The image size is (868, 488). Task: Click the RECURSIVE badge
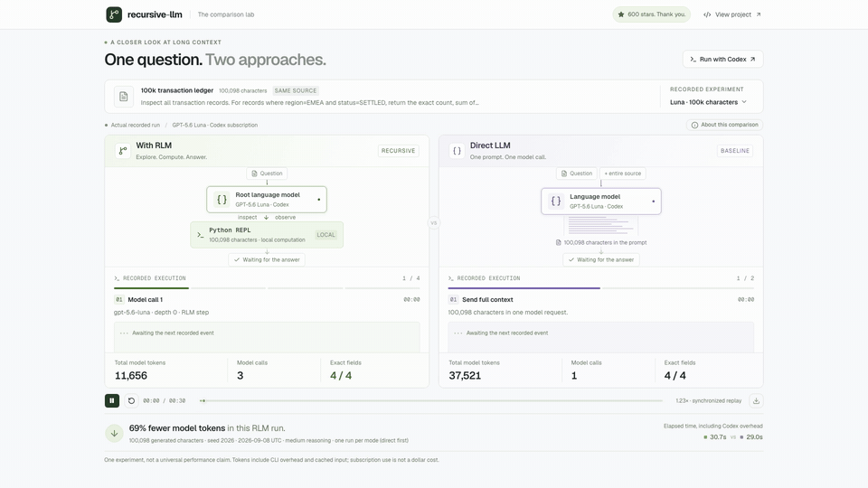(398, 151)
